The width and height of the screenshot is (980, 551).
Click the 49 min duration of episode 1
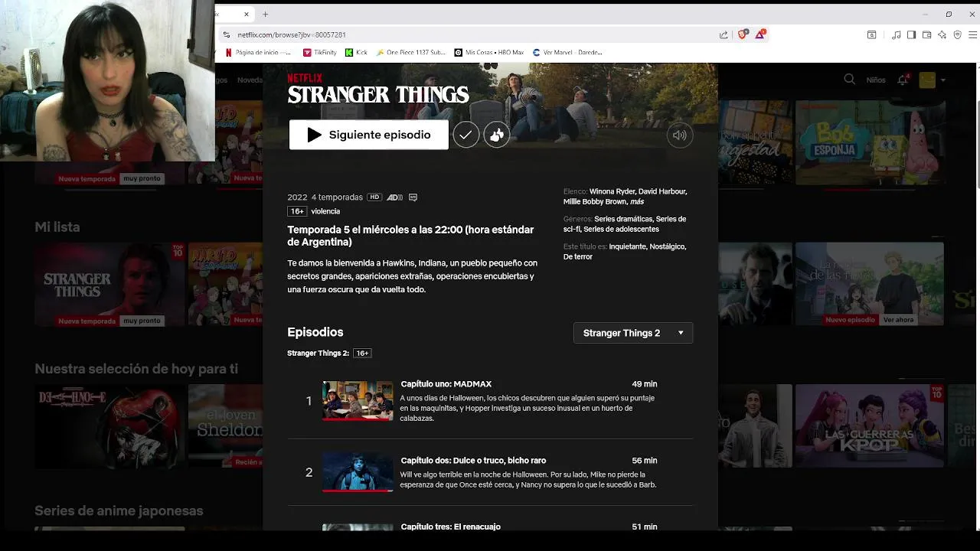(645, 384)
